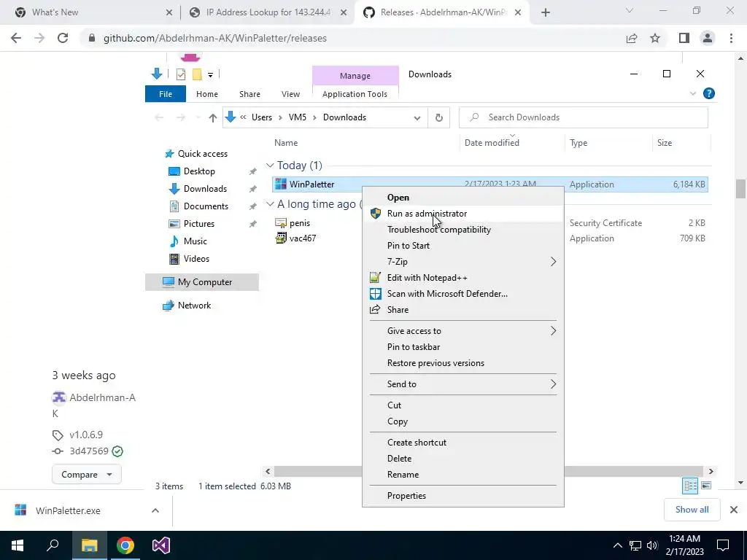Switch to details view icon in status bar

click(690, 486)
